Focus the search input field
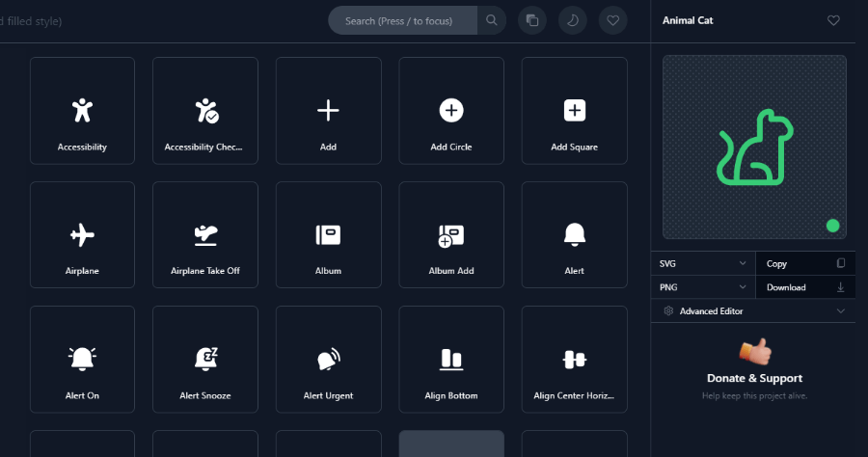Screen dimensions: 868x457 point(402,20)
